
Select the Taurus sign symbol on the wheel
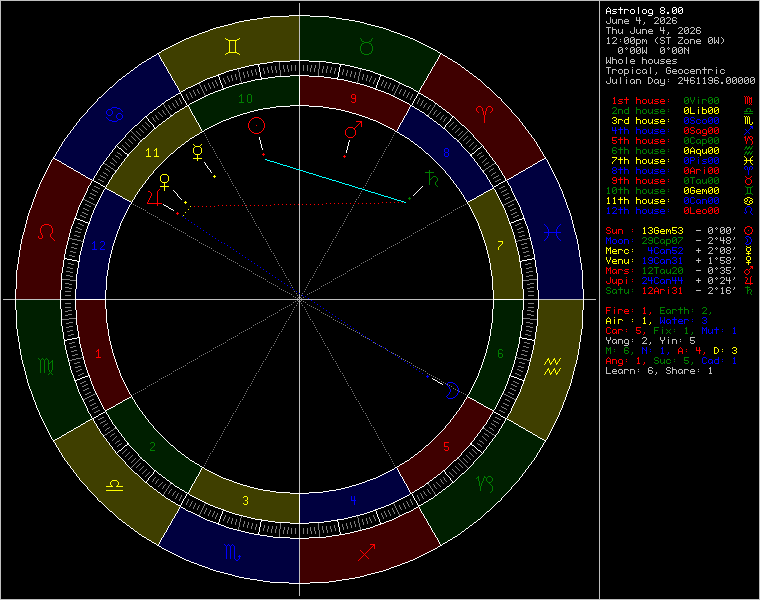[366, 47]
